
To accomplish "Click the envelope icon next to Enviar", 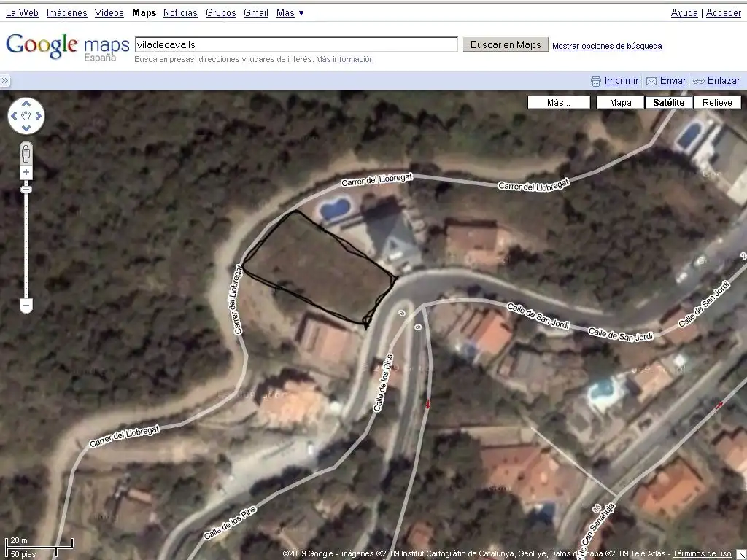I will (x=651, y=81).
